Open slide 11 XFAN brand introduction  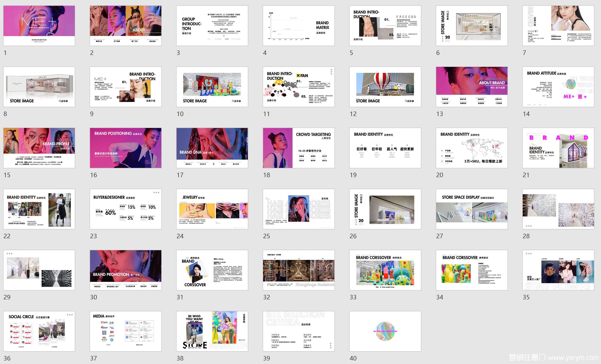299,87
